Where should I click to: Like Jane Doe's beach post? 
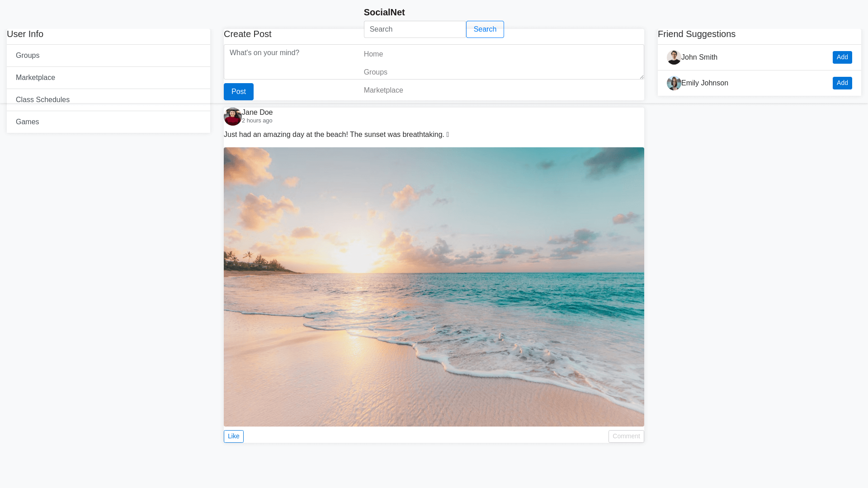233,436
